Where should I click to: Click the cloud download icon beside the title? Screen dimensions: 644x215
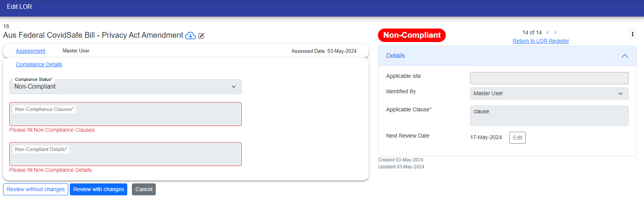coord(191,35)
